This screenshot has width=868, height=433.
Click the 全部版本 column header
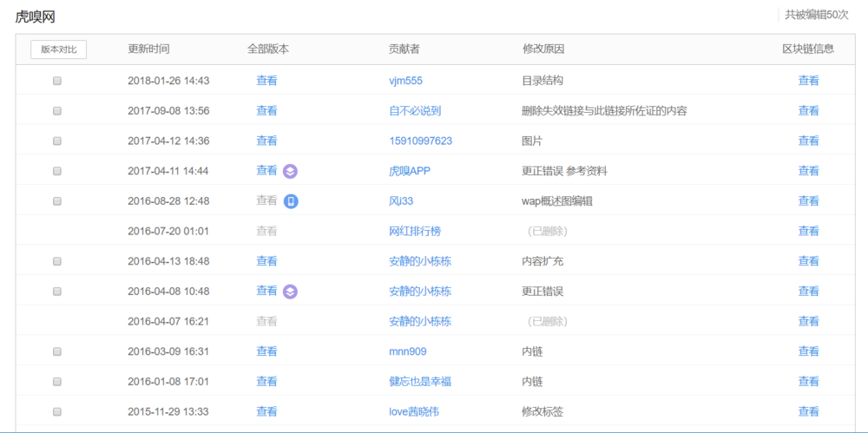(x=268, y=49)
